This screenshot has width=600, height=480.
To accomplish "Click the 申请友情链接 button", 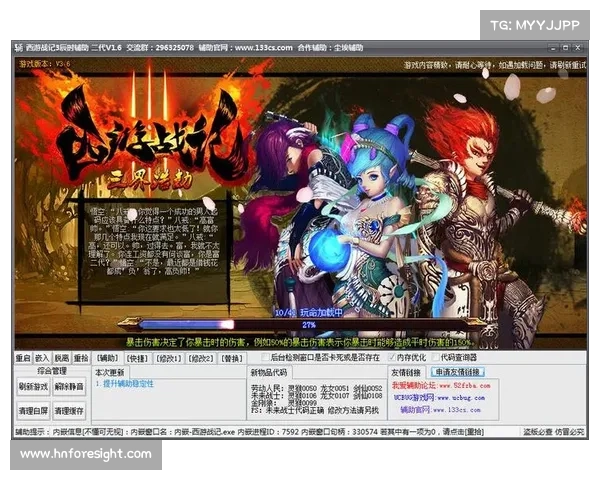I will tap(458, 372).
